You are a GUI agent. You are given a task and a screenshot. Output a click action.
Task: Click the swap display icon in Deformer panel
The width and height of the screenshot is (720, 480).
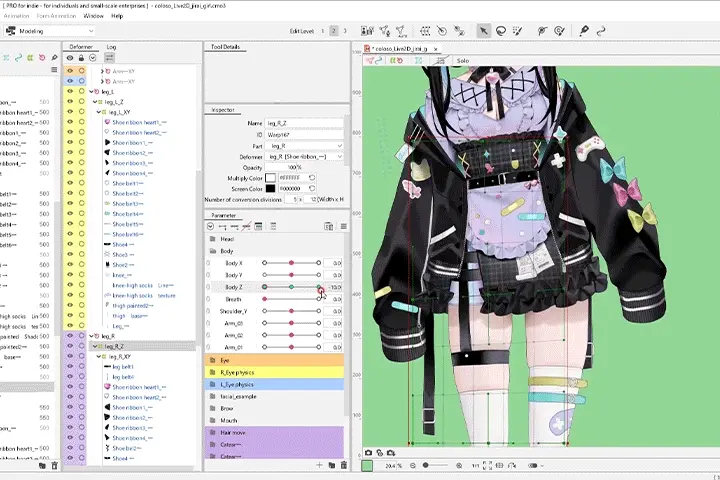click(109, 58)
